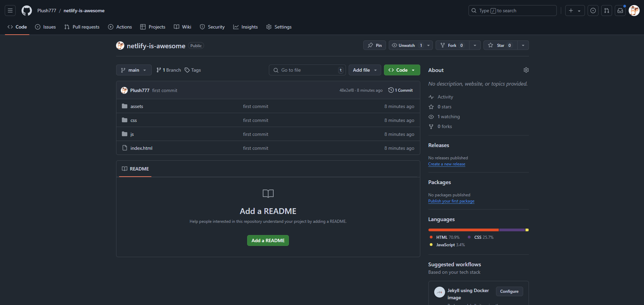644x305 pixels.
Task: Click the purple CSS language bar segment
Action: pos(512,230)
